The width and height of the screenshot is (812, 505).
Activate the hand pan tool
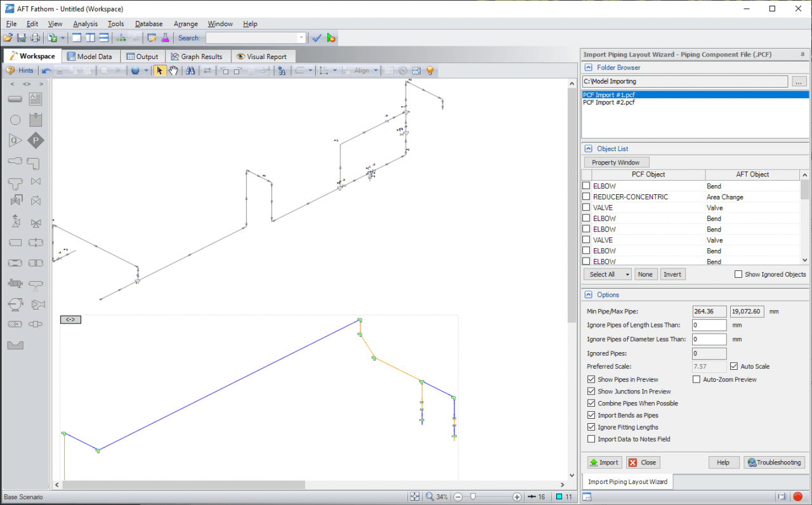pos(173,70)
